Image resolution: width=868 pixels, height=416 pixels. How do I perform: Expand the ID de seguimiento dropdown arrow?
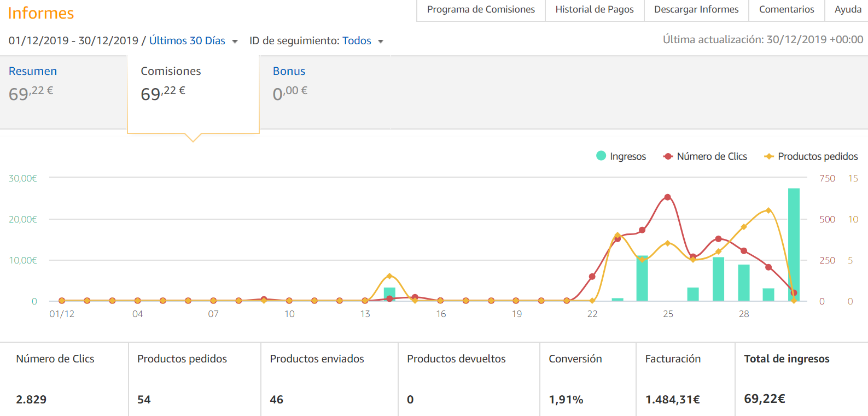coord(381,42)
